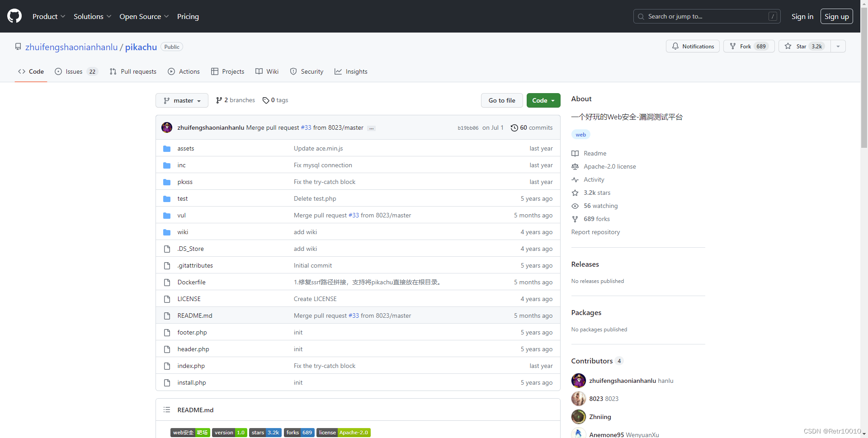
Task: Open the Wiki tab
Action: [x=267, y=71]
